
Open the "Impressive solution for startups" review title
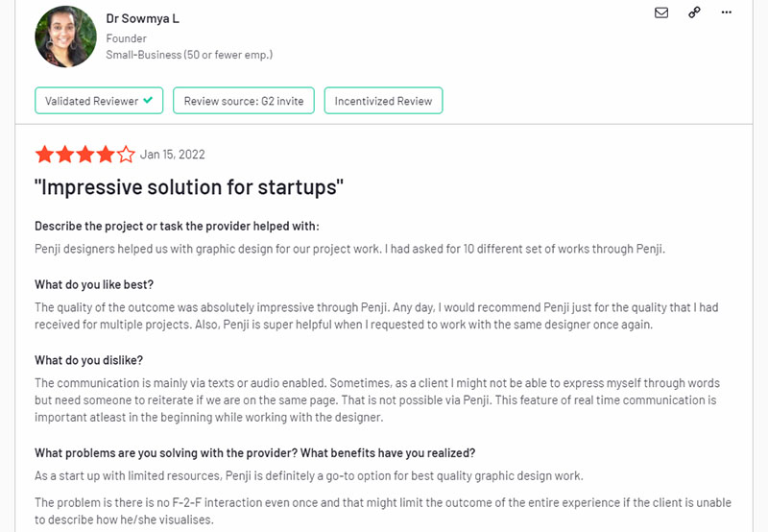[189, 187]
